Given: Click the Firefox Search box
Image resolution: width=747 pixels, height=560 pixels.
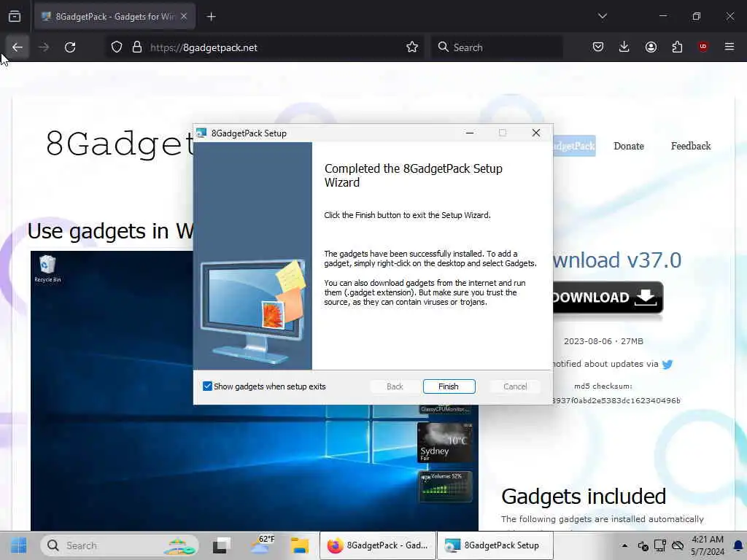Looking at the screenshot, I should [496, 47].
